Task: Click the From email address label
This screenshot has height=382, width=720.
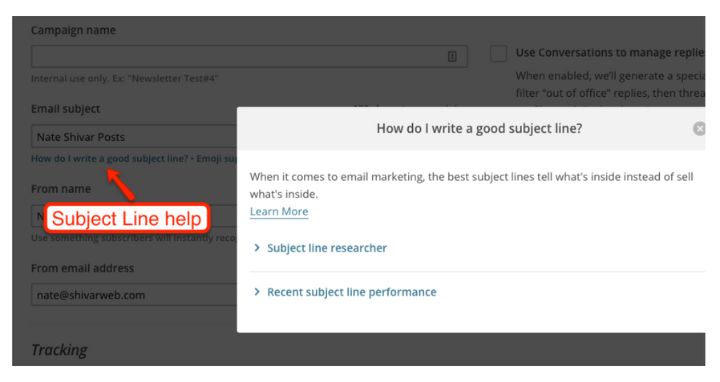Action: point(83,268)
